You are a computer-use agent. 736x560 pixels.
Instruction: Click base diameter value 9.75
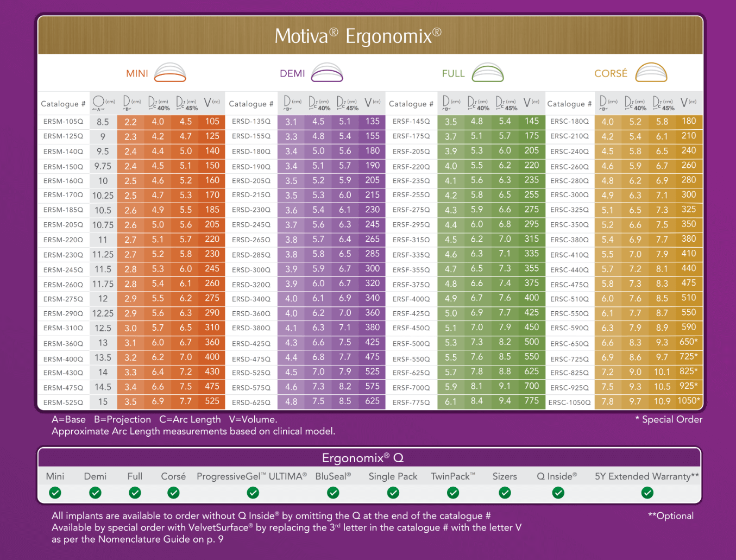pyautogui.click(x=103, y=166)
